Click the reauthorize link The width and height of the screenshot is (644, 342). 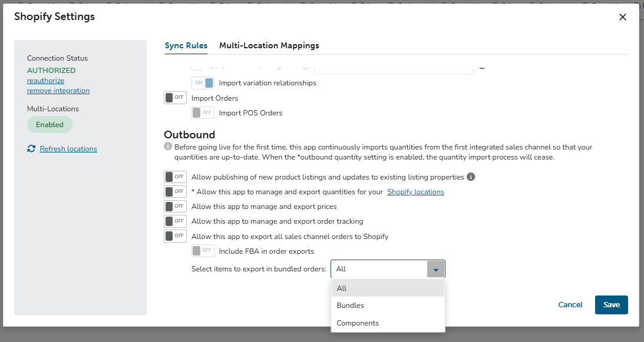[x=45, y=81]
